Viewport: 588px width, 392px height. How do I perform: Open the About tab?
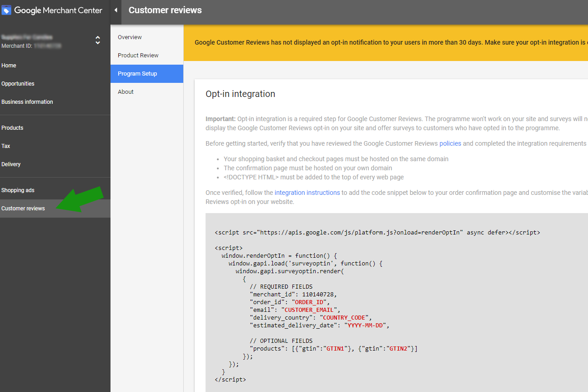point(147,92)
